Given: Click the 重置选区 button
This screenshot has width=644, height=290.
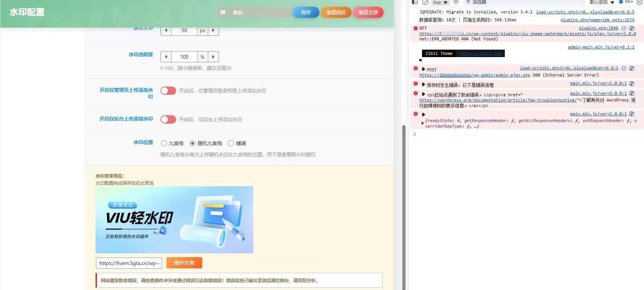Looking at the screenshot, I should click(x=336, y=12).
